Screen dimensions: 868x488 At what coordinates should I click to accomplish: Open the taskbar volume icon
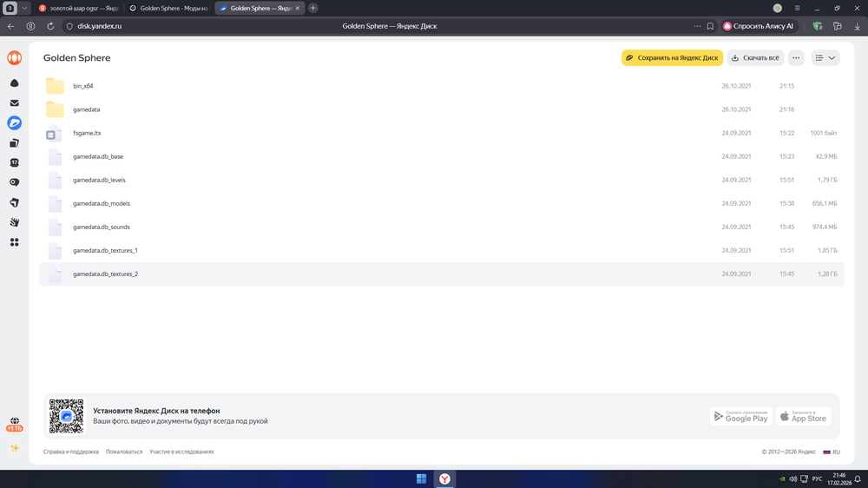793,478
